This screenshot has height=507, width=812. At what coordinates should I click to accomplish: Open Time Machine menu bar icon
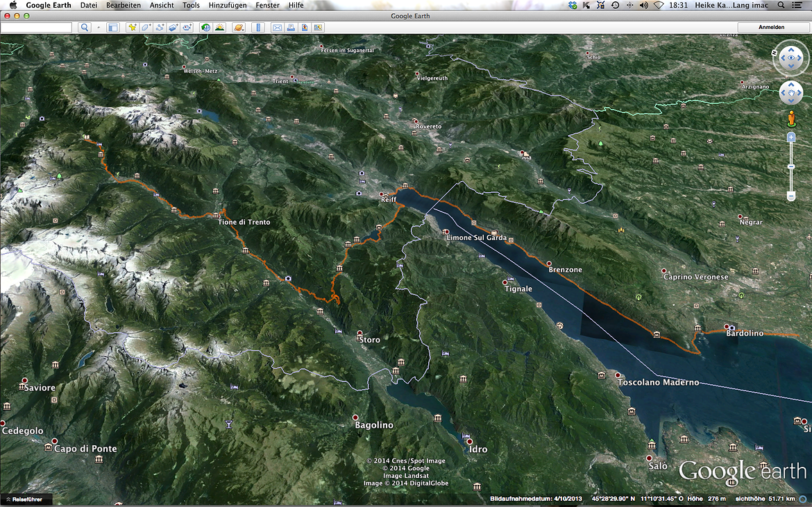pyautogui.click(x=615, y=5)
